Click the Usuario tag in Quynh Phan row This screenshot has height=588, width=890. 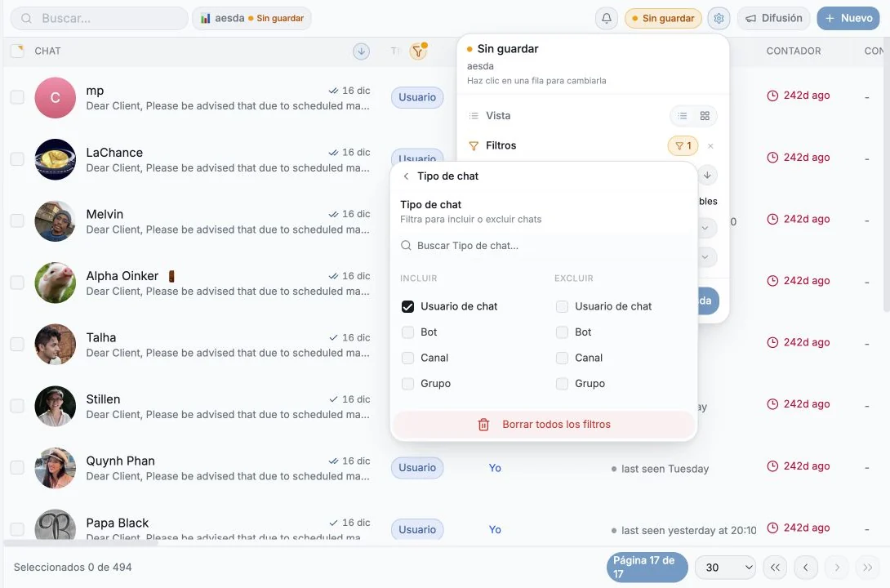[x=417, y=468]
